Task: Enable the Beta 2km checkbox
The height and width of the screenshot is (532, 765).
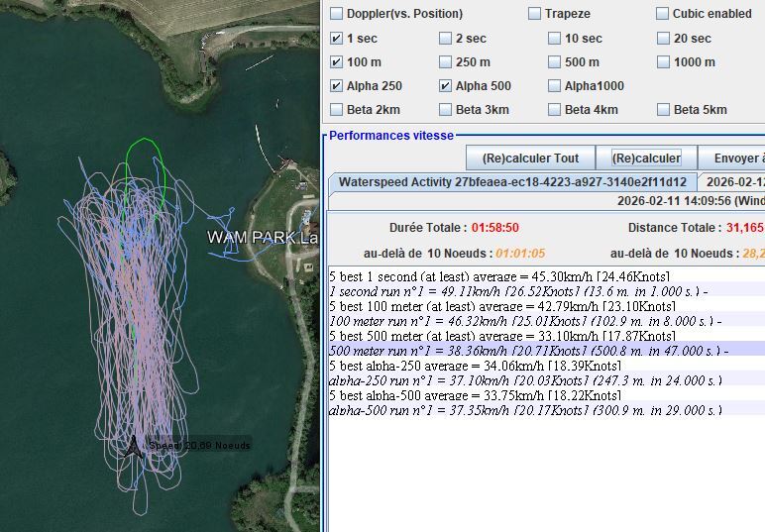Action: tap(336, 109)
